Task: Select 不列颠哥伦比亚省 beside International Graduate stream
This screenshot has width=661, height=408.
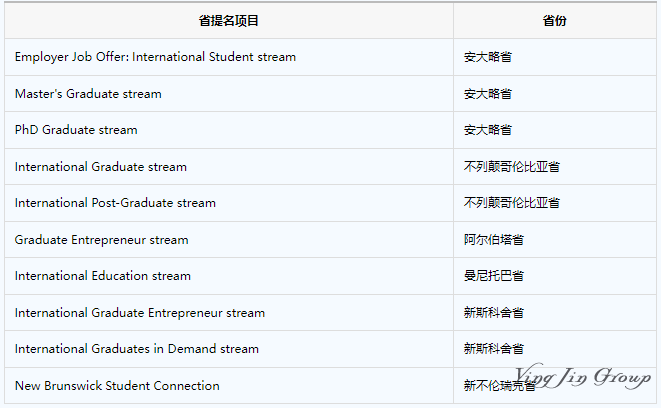Action: (512, 167)
